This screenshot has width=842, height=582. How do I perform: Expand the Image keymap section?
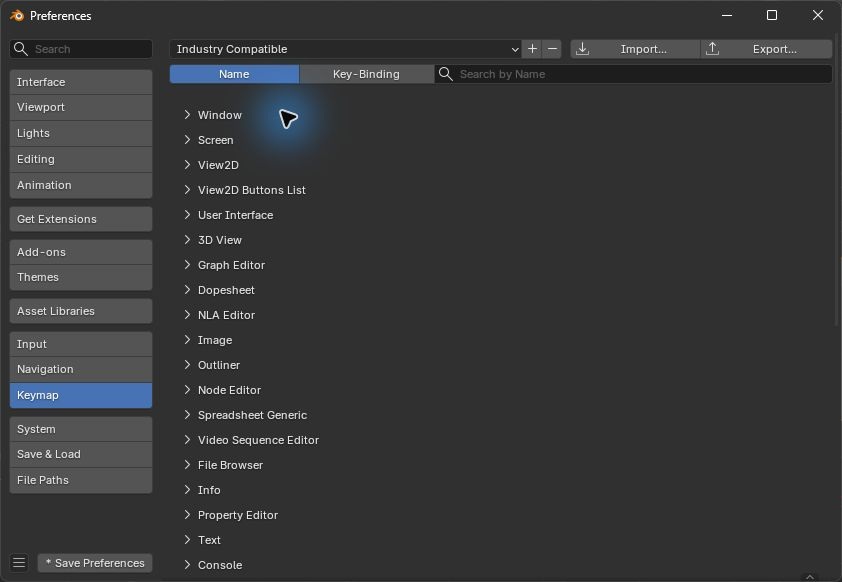pos(187,339)
